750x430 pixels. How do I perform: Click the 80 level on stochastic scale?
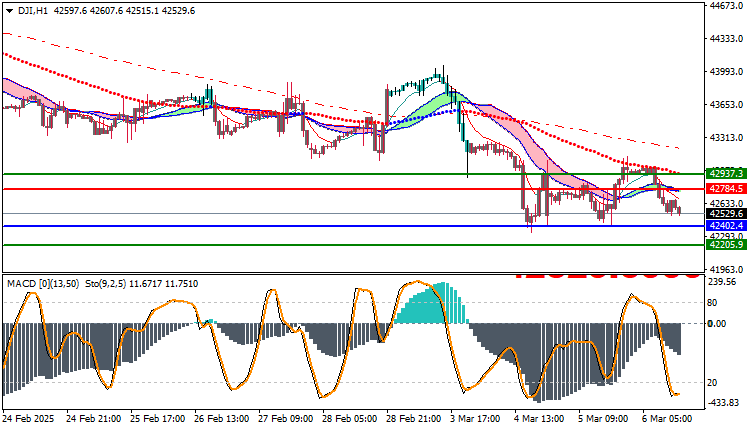(712, 303)
